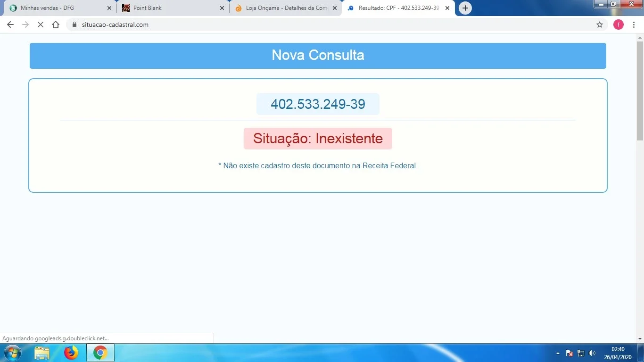
Task: Close the Point Blank tab
Action: tap(222, 8)
